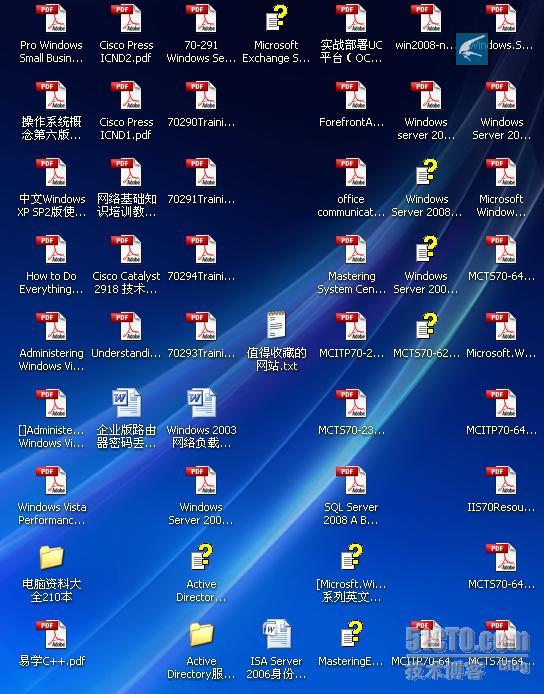Select ISA Server 2006身份... Word document
The height and width of the screenshot is (694, 544).
(x=277, y=634)
